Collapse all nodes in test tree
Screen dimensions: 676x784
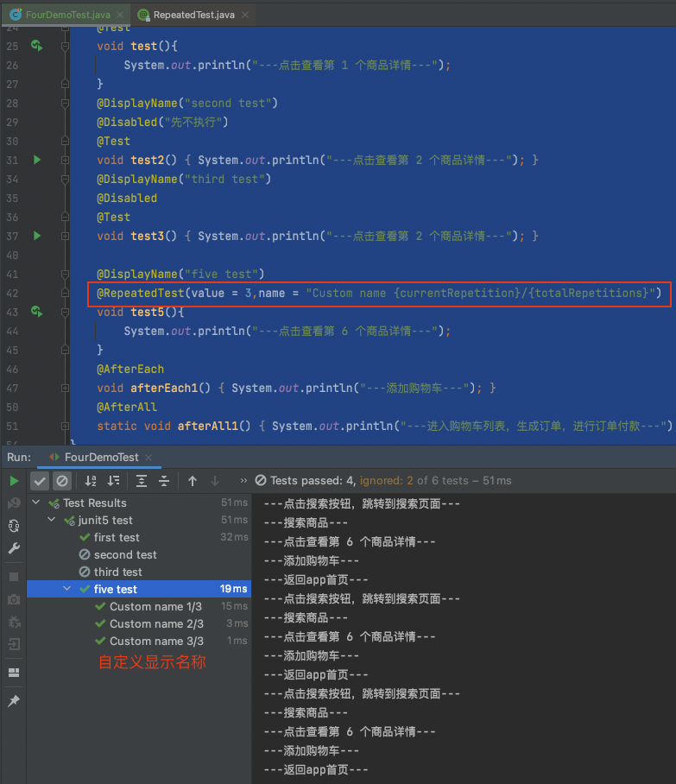coord(164,481)
